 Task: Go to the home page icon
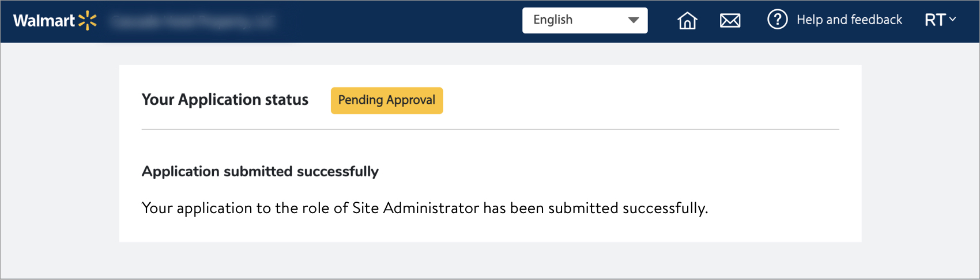(x=687, y=21)
